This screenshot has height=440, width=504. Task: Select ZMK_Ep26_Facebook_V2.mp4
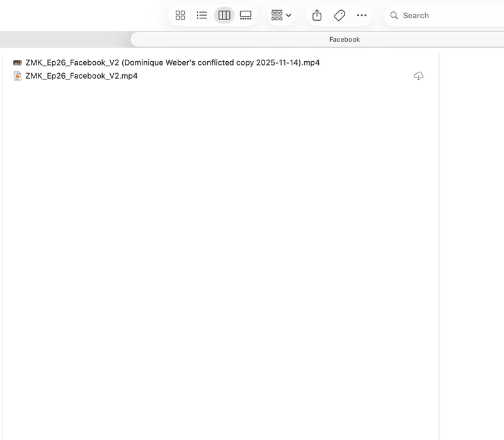click(81, 76)
